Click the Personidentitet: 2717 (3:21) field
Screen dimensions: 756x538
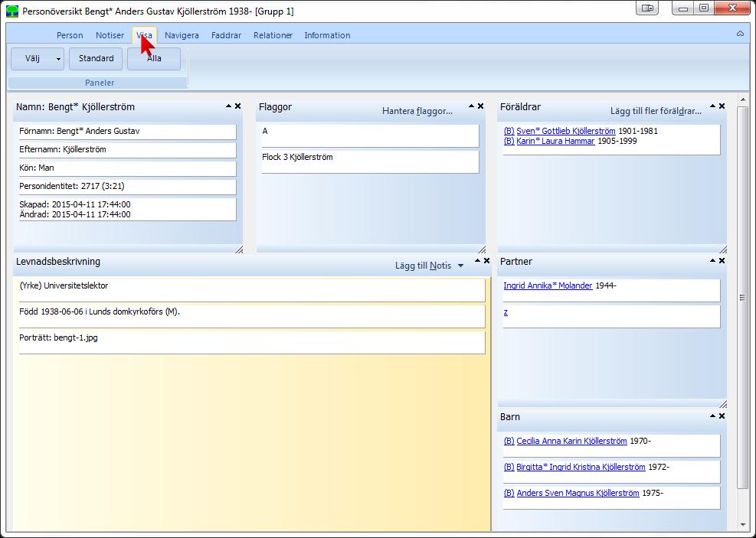point(128,187)
